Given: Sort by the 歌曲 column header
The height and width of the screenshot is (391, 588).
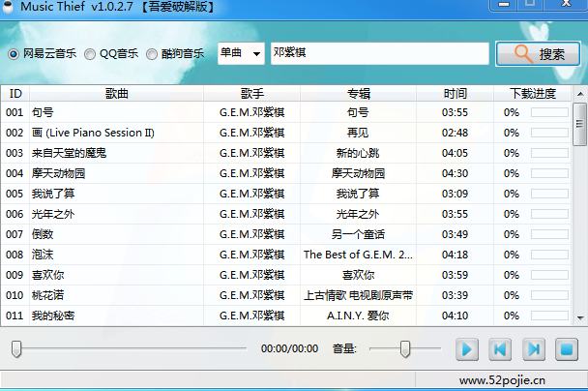Looking at the screenshot, I should (x=117, y=94).
